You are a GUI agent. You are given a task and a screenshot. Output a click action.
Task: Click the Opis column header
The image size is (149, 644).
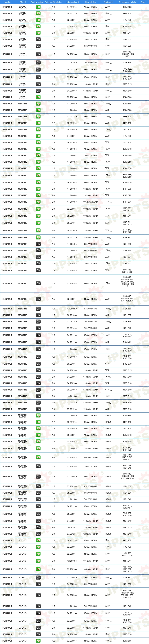click(x=143, y=2)
